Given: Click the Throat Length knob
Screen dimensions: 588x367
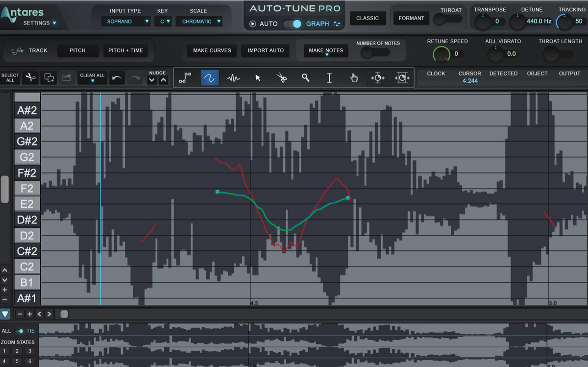Looking at the screenshot, I should coord(551,53).
